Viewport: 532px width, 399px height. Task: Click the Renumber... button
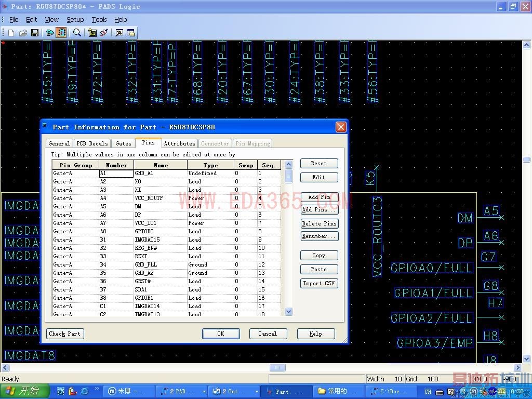(319, 236)
